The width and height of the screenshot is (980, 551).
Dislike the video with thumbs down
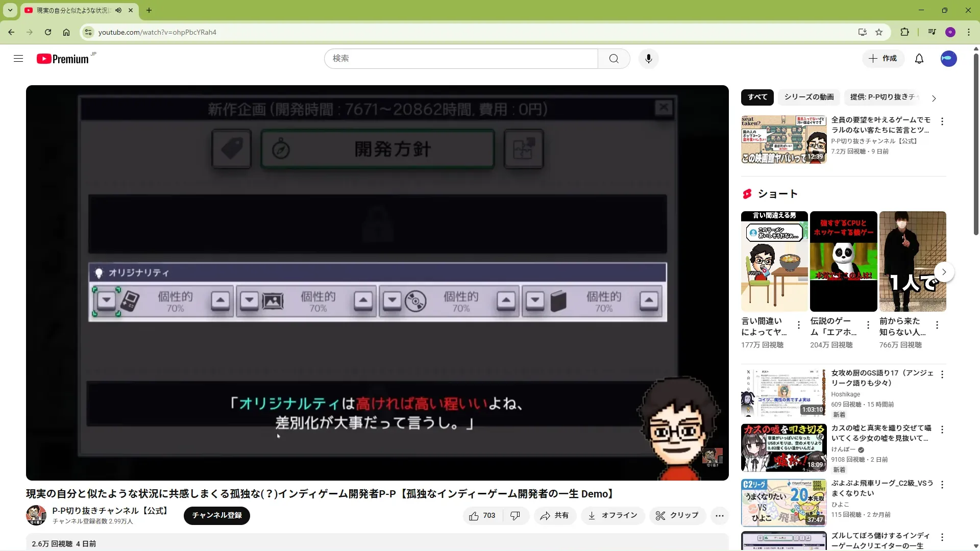(x=515, y=516)
